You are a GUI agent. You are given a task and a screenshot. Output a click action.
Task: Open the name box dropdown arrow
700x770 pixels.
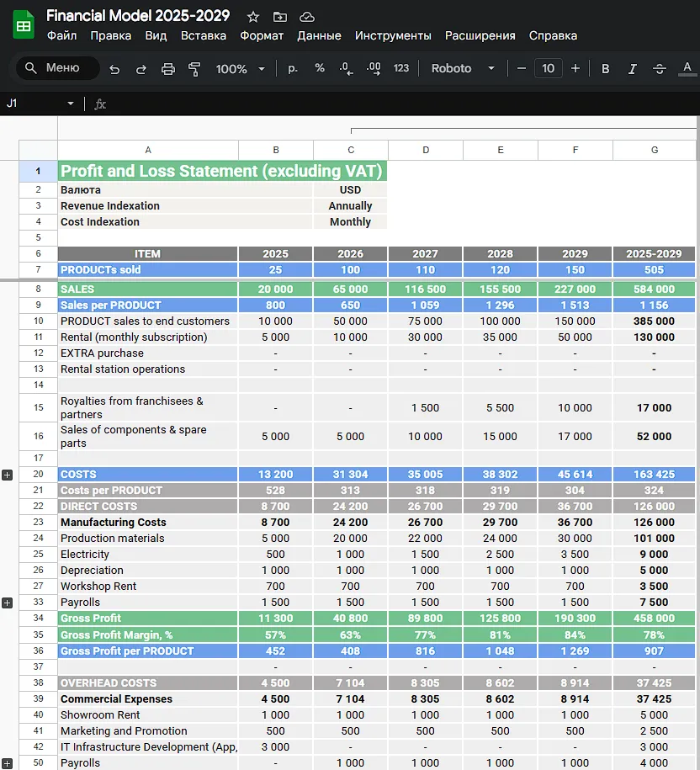pos(70,104)
